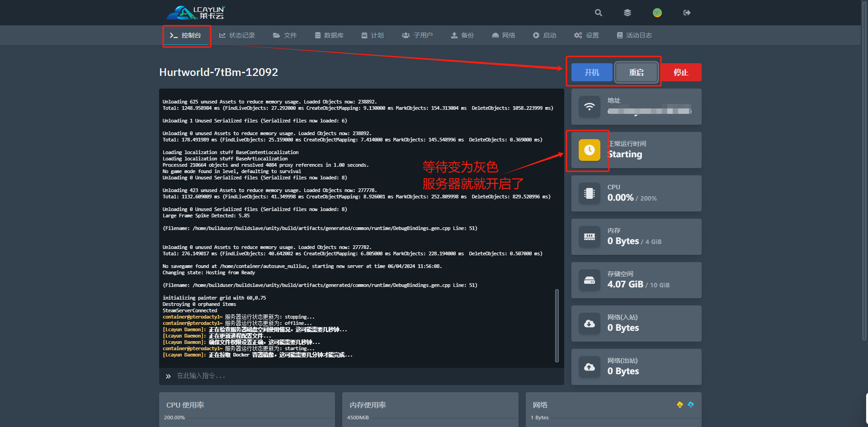Click the server list layers icon
The image size is (868, 427).
tap(627, 13)
